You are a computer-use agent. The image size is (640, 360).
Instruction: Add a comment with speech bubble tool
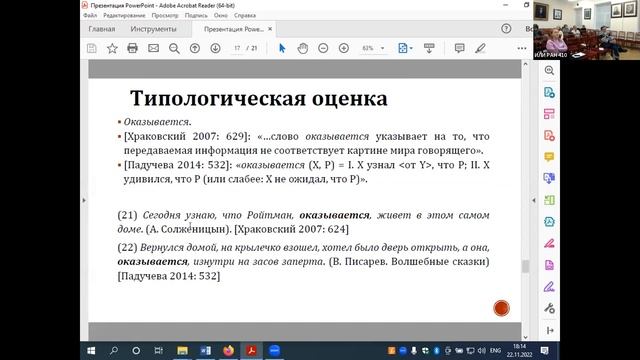[x=460, y=48]
